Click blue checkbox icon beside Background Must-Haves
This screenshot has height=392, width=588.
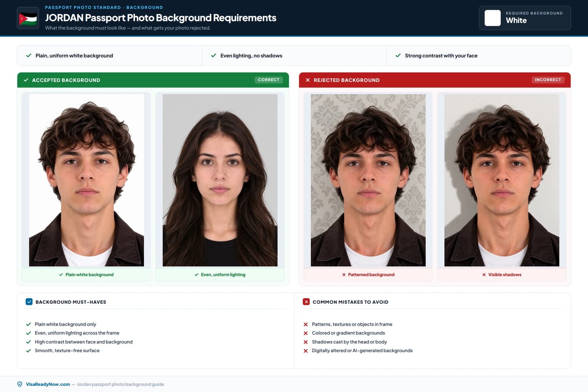(x=29, y=302)
